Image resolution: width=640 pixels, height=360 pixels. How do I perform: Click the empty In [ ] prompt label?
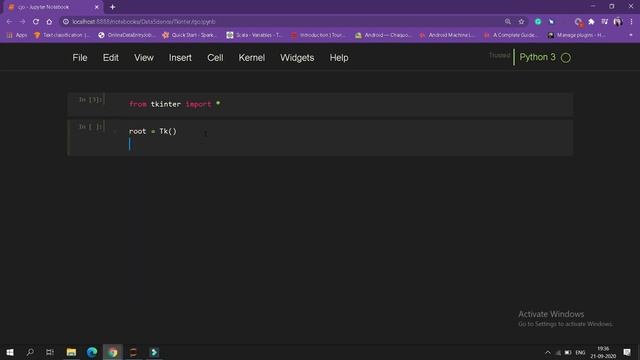[90, 127]
